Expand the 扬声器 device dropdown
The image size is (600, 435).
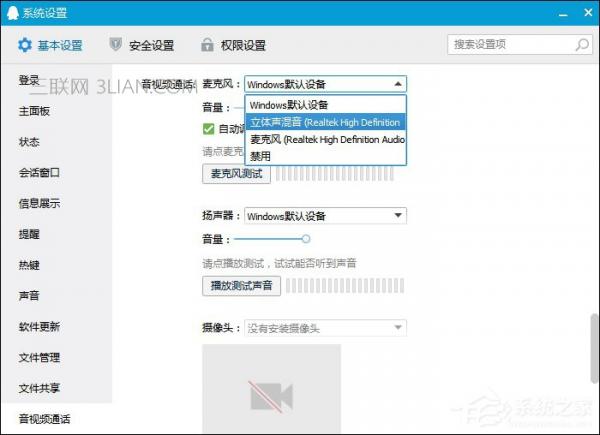click(x=398, y=215)
